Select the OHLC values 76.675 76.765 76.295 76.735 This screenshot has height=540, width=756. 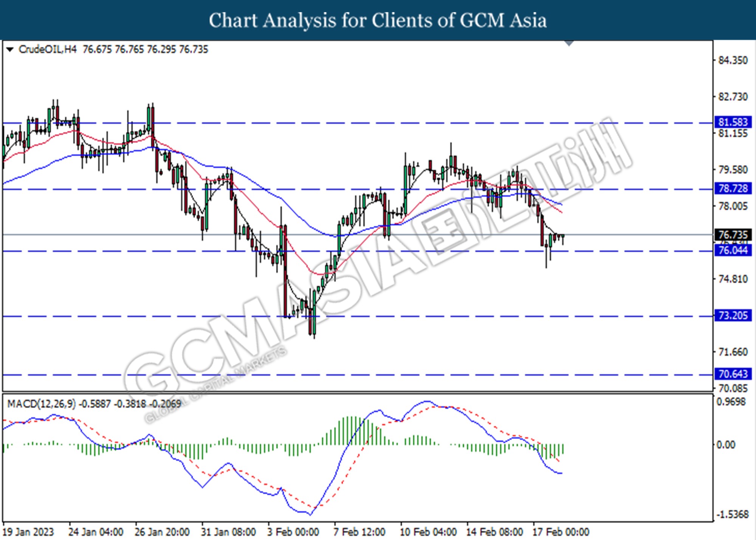coord(146,50)
